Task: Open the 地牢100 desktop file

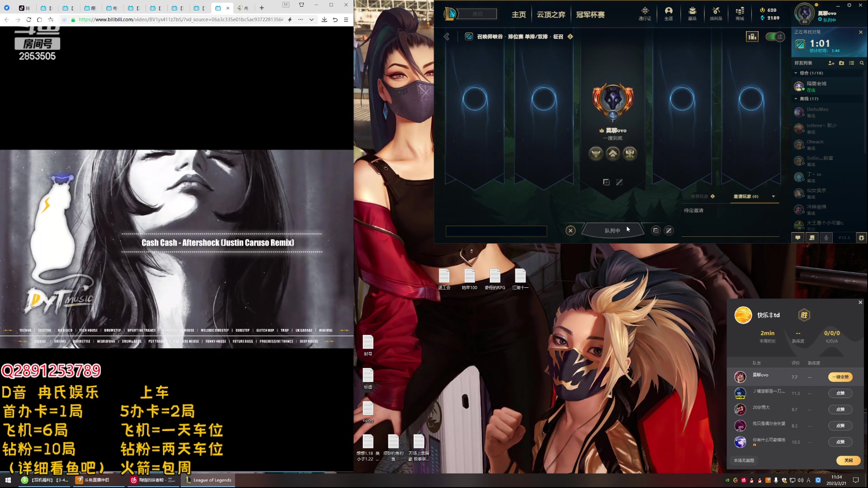Action: tap(469, 279)
